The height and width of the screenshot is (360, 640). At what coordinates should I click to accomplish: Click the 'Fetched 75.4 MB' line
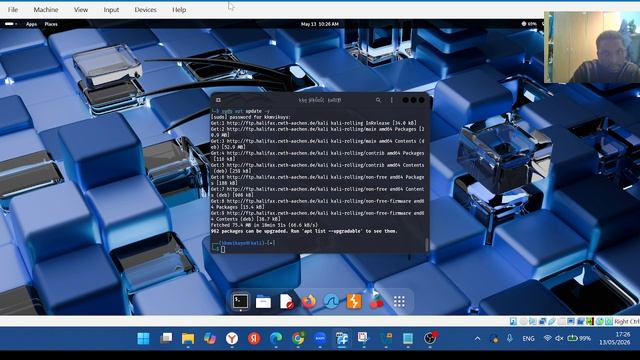click(264, 225)
